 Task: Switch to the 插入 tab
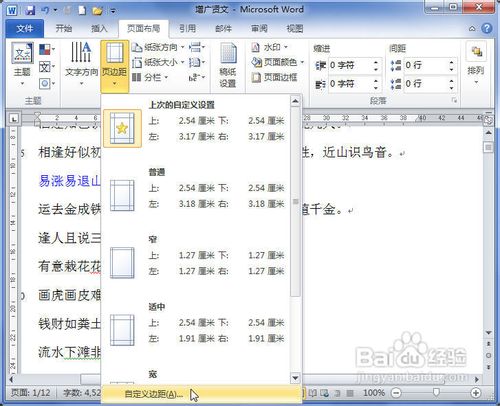click(99, 28)
